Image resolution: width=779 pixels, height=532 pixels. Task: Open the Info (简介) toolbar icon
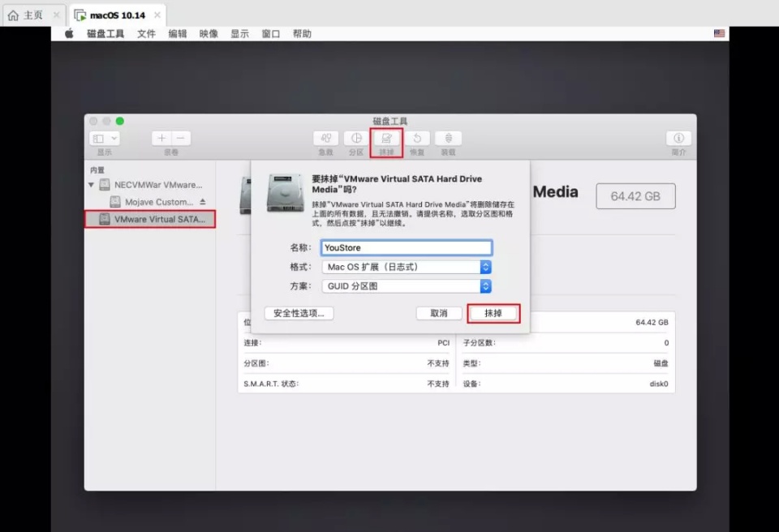tap(678, 138)
